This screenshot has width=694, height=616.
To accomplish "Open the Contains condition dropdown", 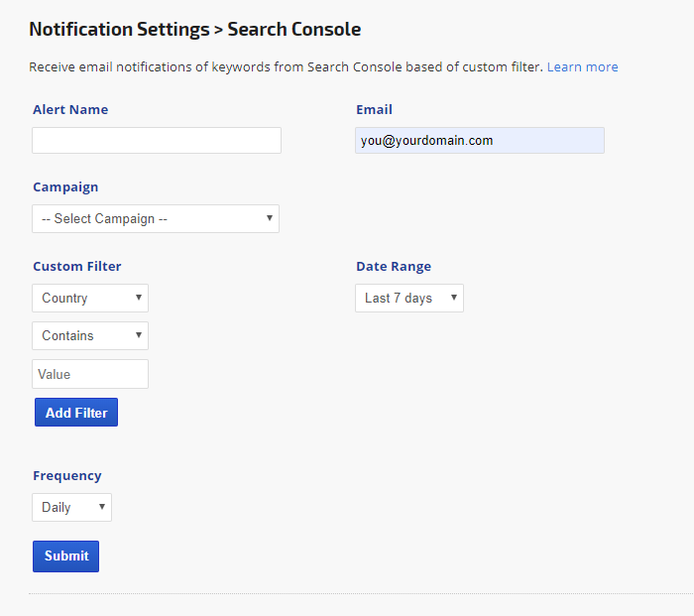I will (90, 335).
